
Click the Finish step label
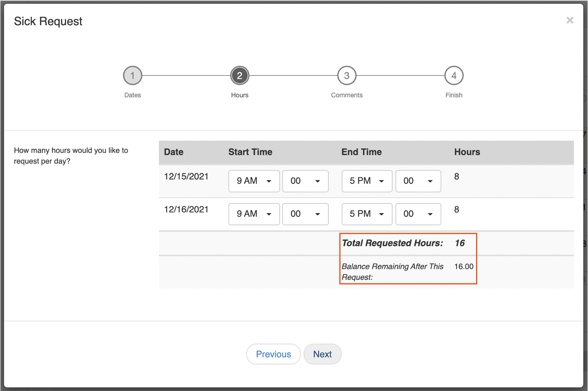click(454, 95)
